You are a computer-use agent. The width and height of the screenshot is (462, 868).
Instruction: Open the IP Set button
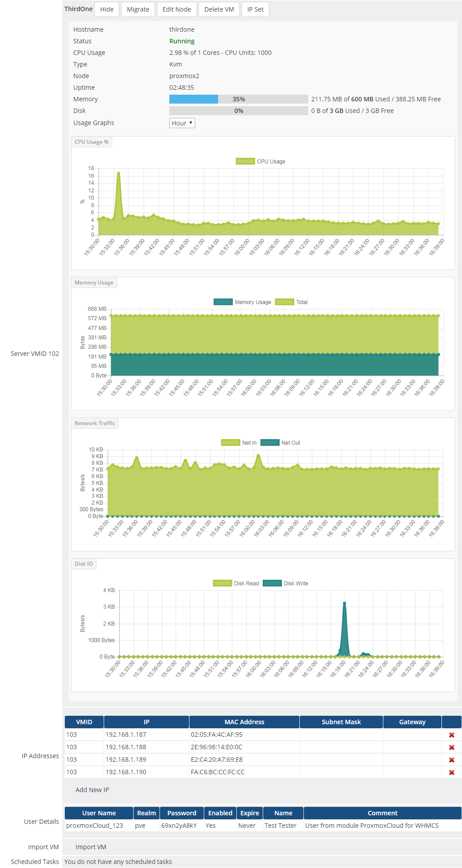point(255,9)
